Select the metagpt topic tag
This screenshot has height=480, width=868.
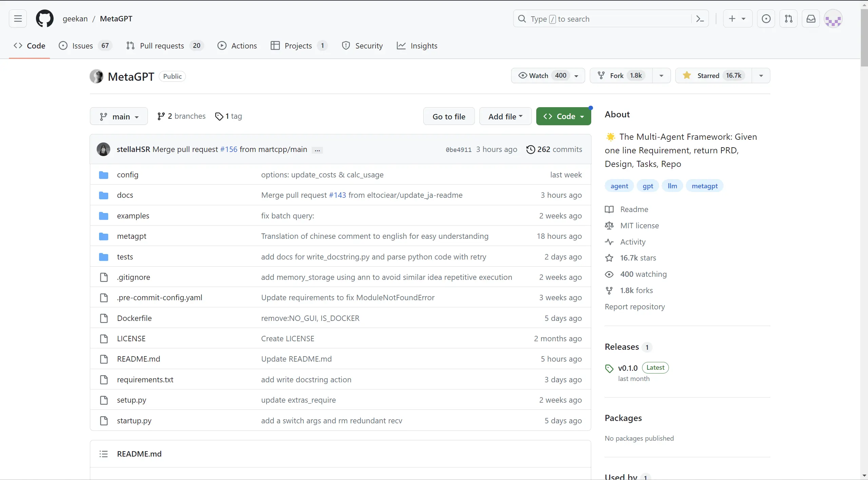pos(704,186)
